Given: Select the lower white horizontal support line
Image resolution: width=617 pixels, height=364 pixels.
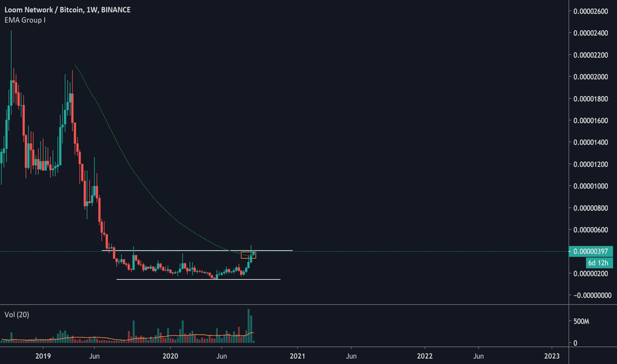Looking at the screenshot, I should pos(199,279).
